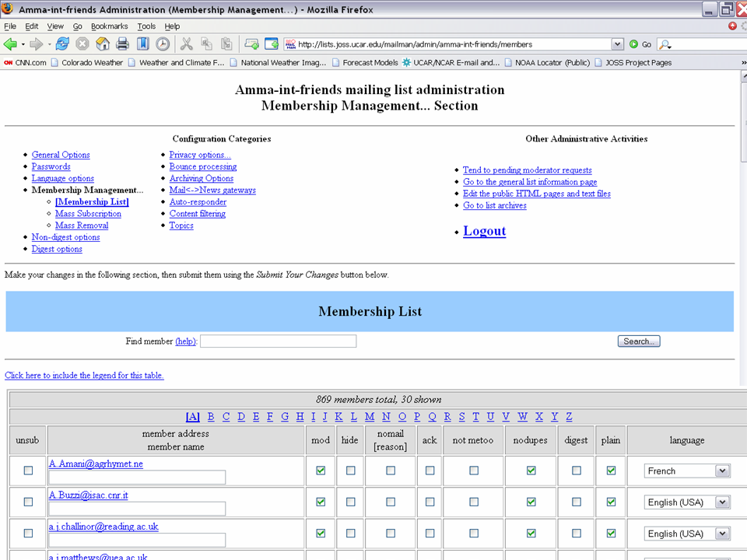The width and height of the screenshot is (747, 560).
Task: Open the JOSS Project Pages bookmark
Action: tap(633, 62)
